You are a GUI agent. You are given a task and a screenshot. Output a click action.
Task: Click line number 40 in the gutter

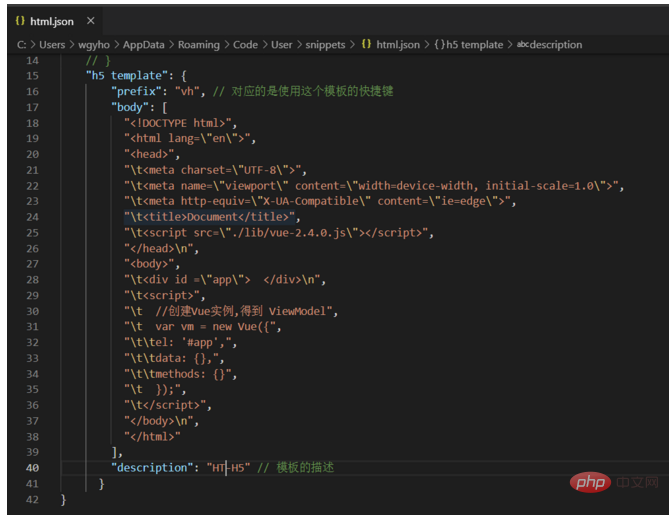coord(32,468)
